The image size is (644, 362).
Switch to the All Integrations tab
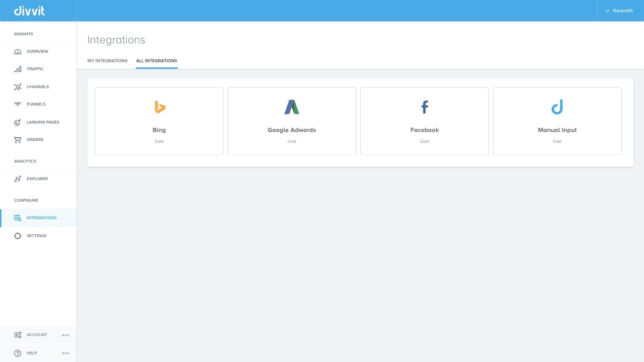[156, 61]
